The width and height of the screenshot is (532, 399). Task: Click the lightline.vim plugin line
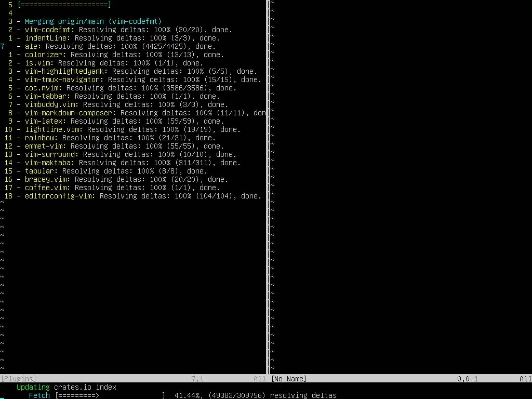coord(129,129)
